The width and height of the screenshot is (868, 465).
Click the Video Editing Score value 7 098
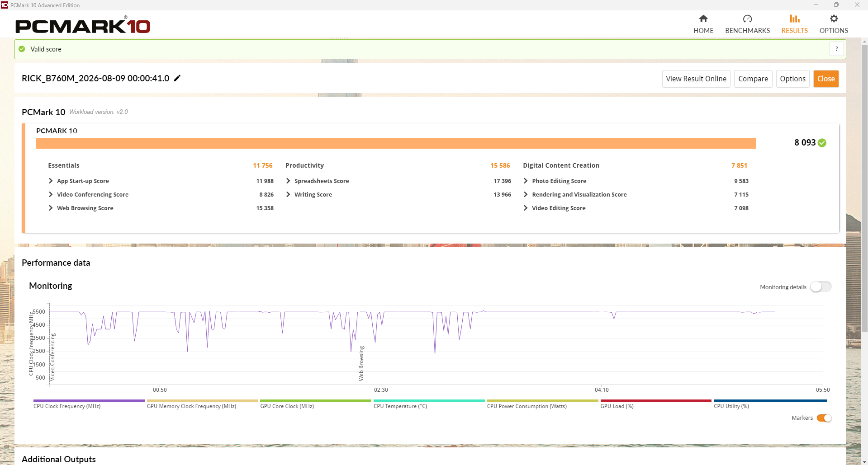[x=741, y=208]
